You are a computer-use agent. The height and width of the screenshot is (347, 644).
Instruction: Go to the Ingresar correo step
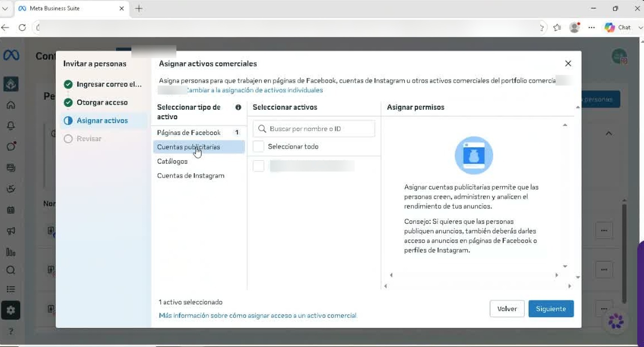point(103,84)
